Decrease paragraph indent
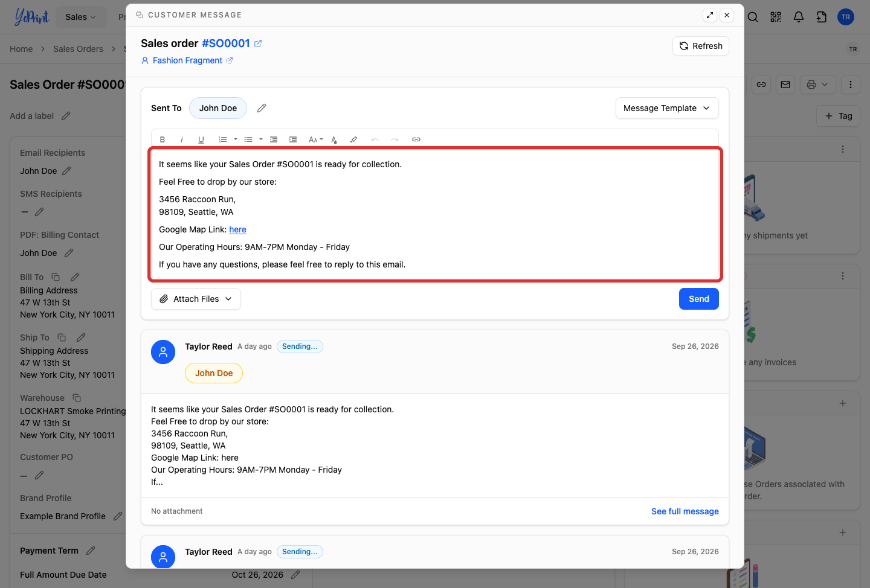The width and height of the screenshot is (870, 588). [274, 139]
